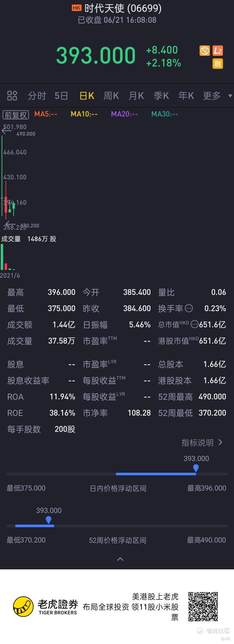
Task: Tap the MA5 indicator label
Action: 46,114
